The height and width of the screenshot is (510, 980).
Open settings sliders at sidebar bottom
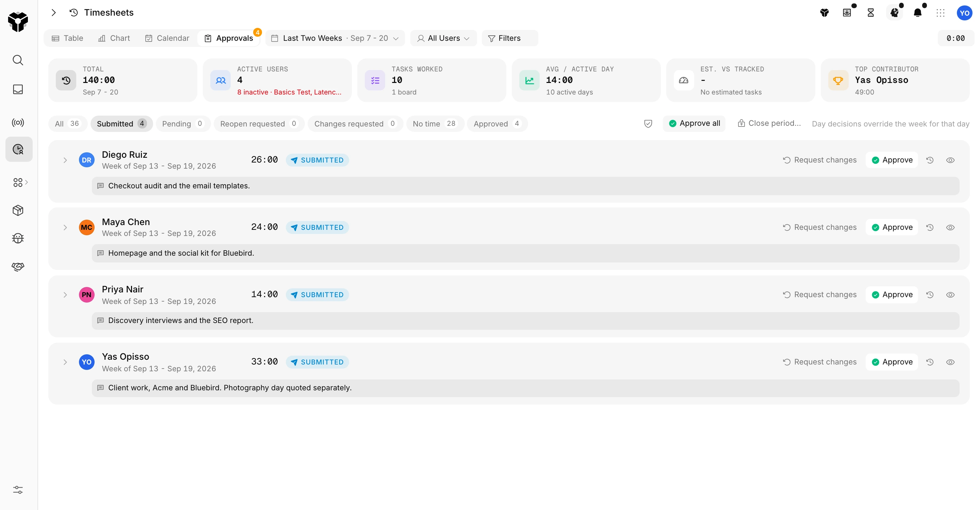pos(18,490)
